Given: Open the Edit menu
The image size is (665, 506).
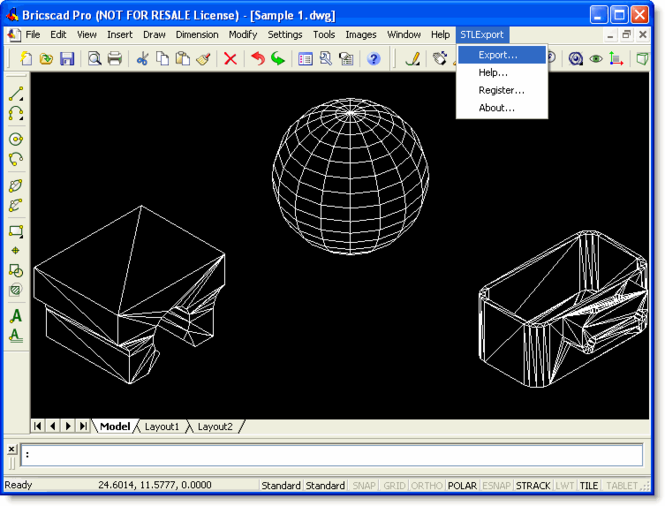Looking at the screenshot, I should point(58,34).
